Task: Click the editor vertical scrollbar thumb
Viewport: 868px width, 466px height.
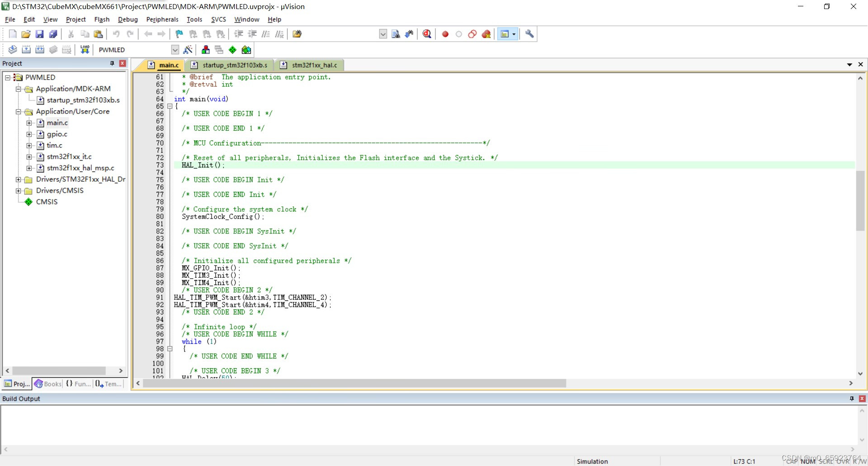Action: click(x=860, y=200)
